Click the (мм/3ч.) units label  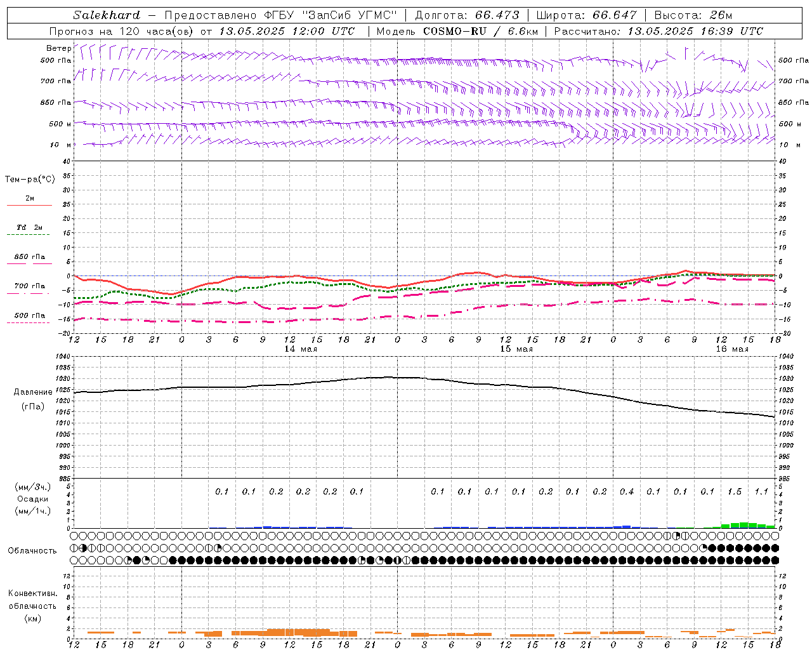(32, 487)
